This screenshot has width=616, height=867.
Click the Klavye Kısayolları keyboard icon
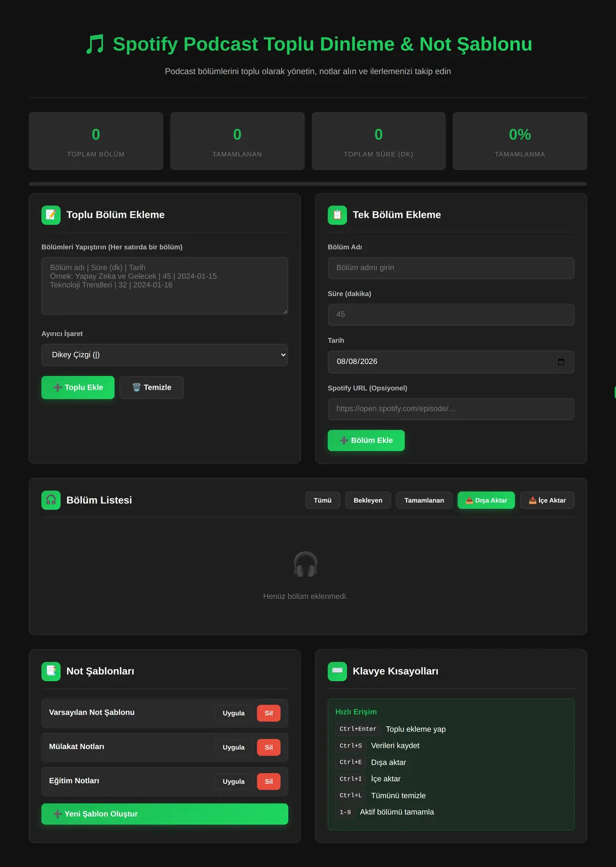pyautogui.click(x=337, y=671)
